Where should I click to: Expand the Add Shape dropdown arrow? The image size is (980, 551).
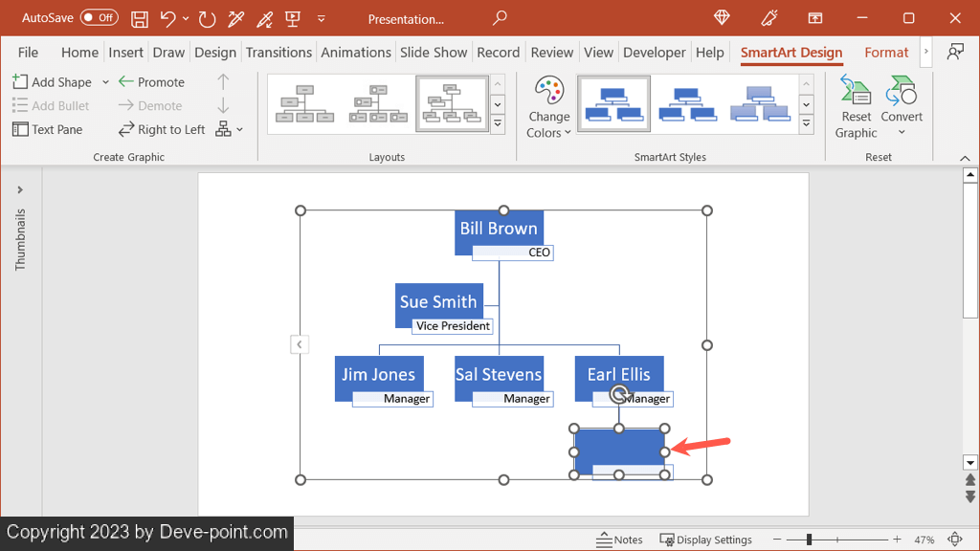(105, 82)
